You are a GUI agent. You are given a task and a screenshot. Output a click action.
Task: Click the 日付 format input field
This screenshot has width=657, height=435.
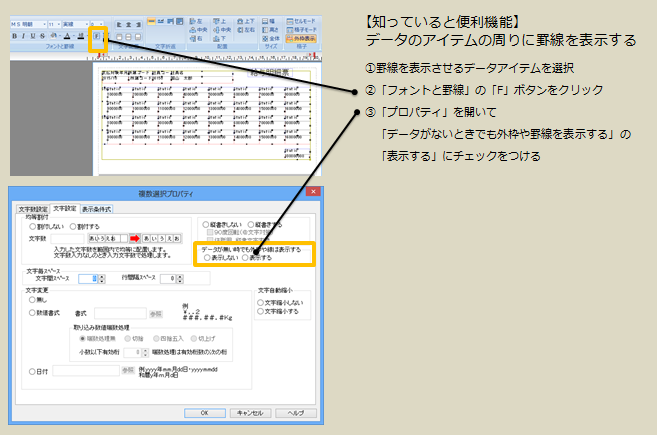click(x=86, y=370)
